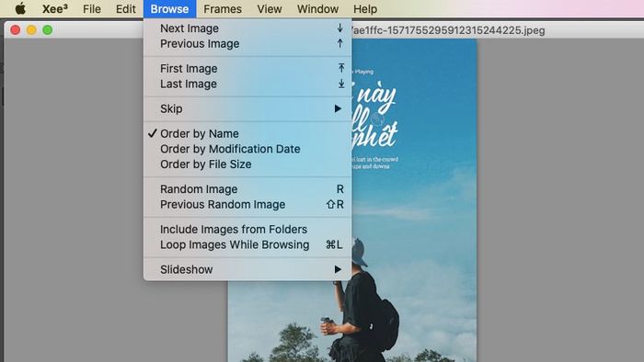Open the Help menu

click(365, 8)
